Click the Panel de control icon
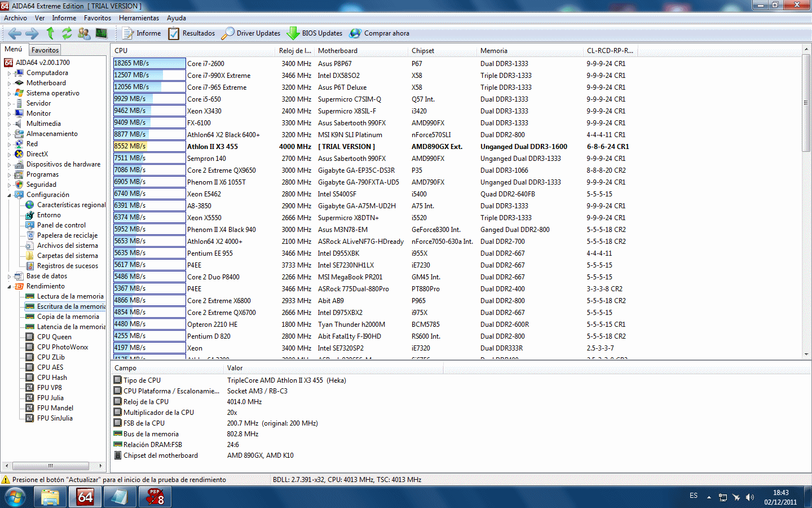The width and height of the screenshot is (812, 508). (x=30, y=225)
